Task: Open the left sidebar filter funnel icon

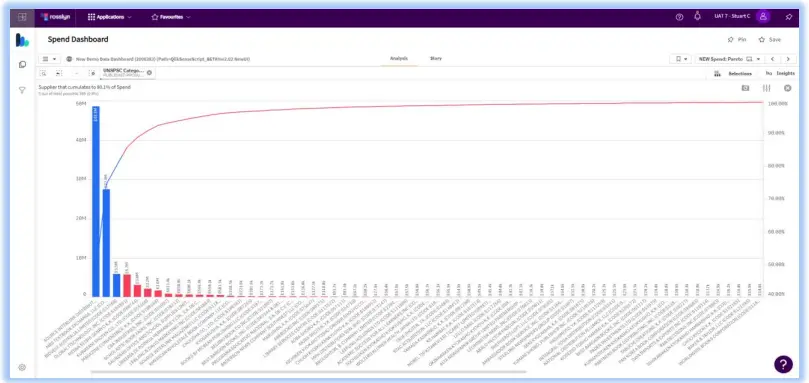Action: 22,90
